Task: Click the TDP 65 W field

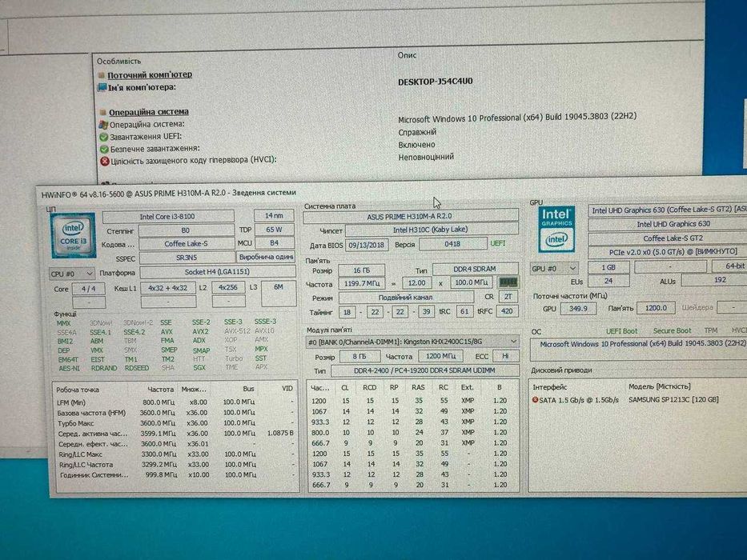Action: (x=274, y=230)
